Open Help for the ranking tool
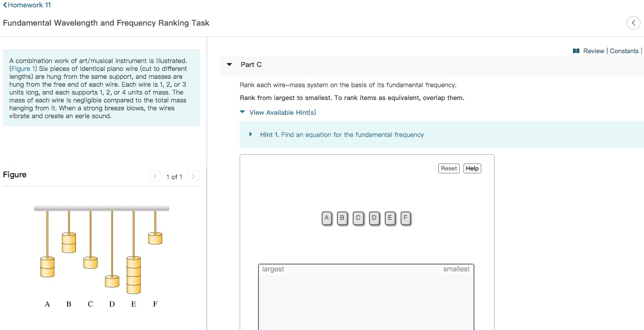The height and width of the screenshot is (330, 644). click(x=471, y=168)
